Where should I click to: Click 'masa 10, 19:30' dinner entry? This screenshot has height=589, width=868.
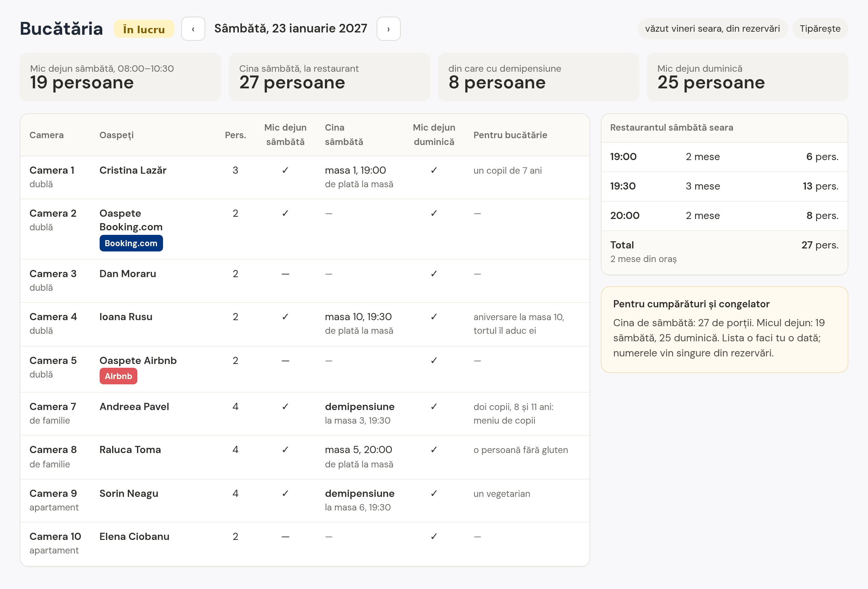point(358,317)
